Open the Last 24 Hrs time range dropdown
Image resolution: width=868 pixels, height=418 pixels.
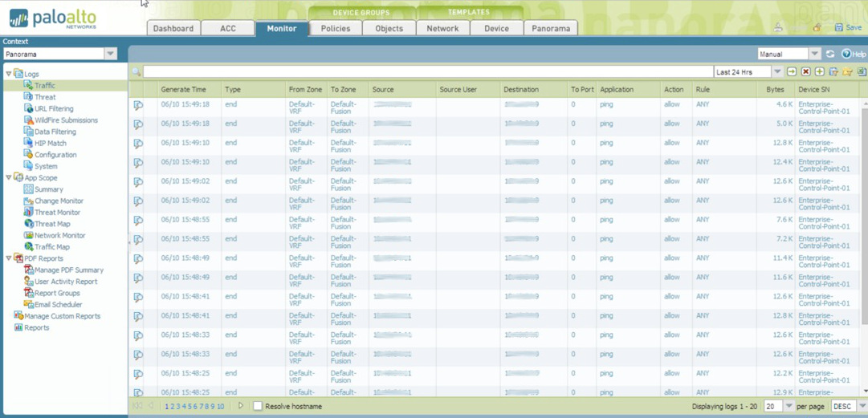click(x=776, y=72)
